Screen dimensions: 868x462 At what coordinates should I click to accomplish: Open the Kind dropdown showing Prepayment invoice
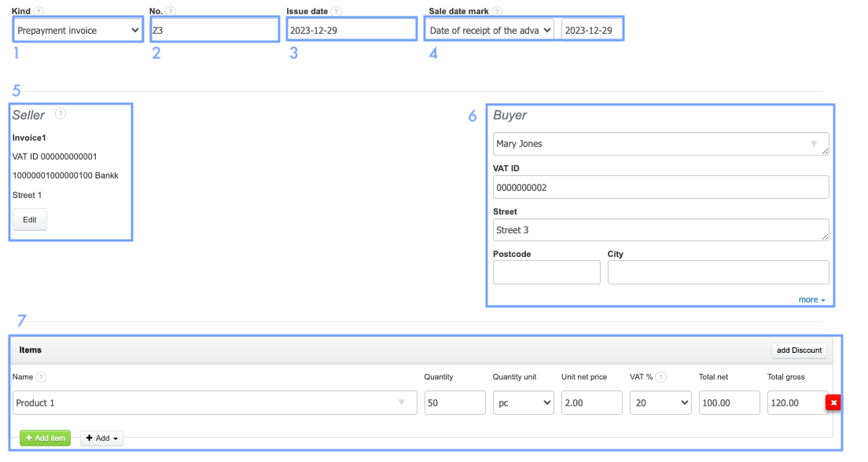coord(77,31)
